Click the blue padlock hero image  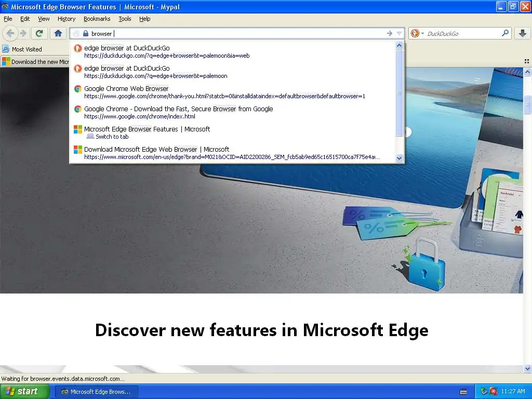click(427, 264)
